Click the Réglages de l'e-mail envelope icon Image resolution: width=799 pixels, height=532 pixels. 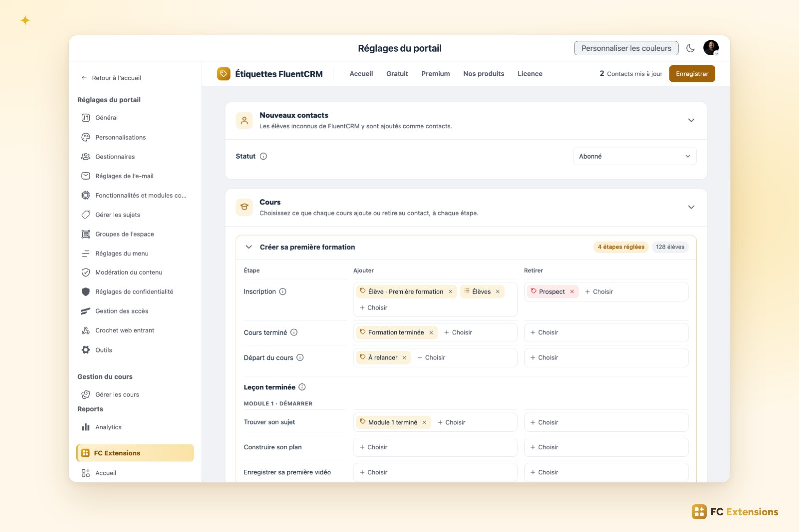pos(86,176)
